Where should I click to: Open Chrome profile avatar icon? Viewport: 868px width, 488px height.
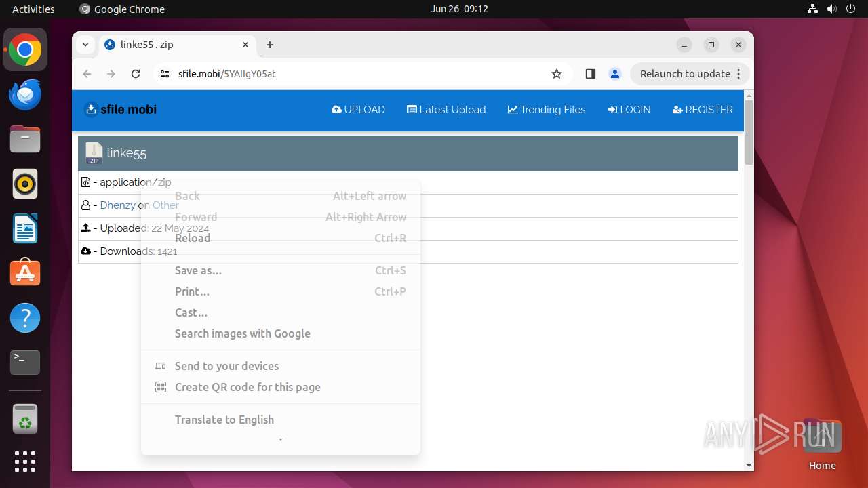pyautogui.click(x=615, y=74)
